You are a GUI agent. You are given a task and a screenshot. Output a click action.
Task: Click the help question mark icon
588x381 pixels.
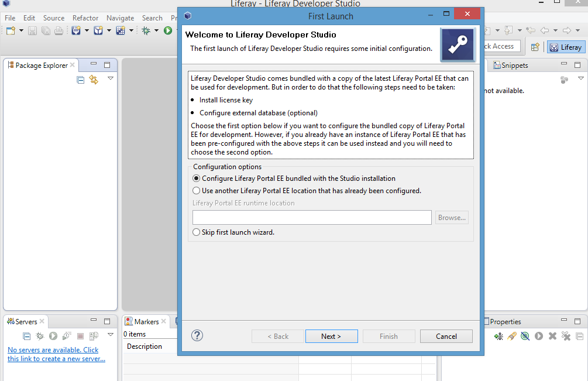point(197,335)
